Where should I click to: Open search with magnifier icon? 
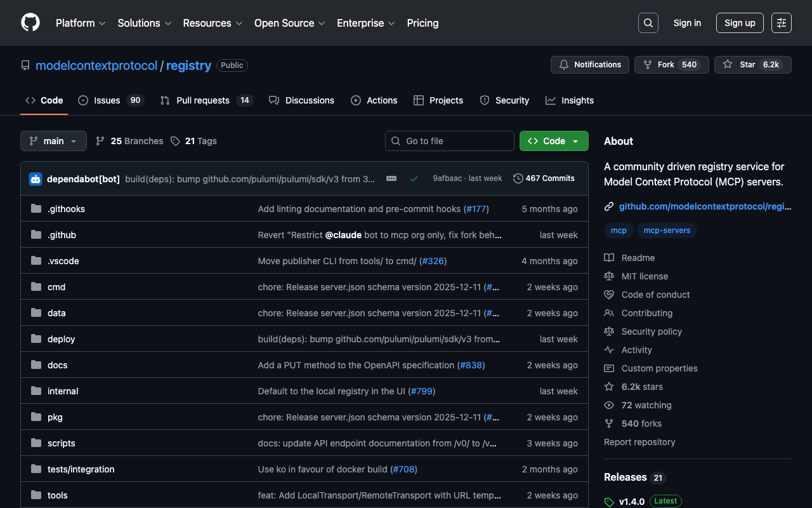pos(648,23)
